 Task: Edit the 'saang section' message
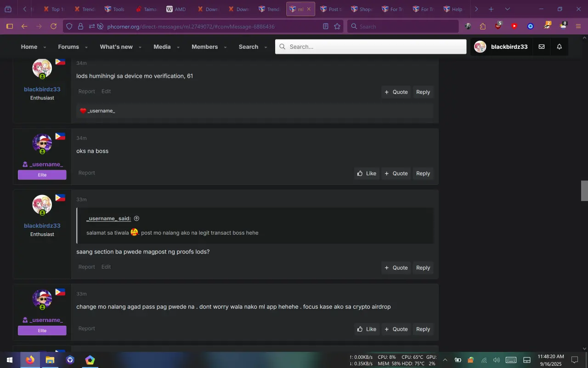click(x=106, y=267)
